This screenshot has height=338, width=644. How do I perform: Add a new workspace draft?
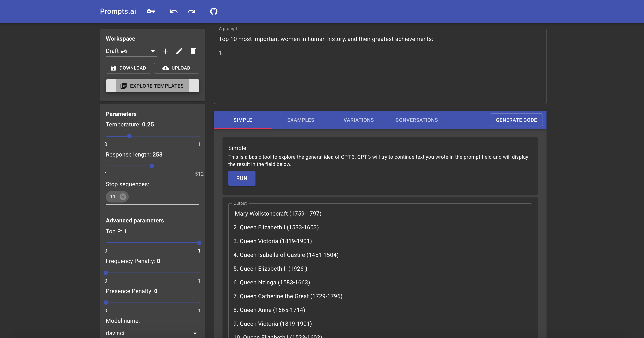click(x=165, y=51)
